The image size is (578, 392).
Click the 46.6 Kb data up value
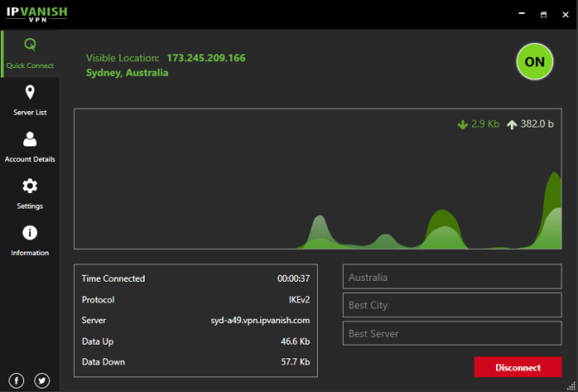click(295, 341)
